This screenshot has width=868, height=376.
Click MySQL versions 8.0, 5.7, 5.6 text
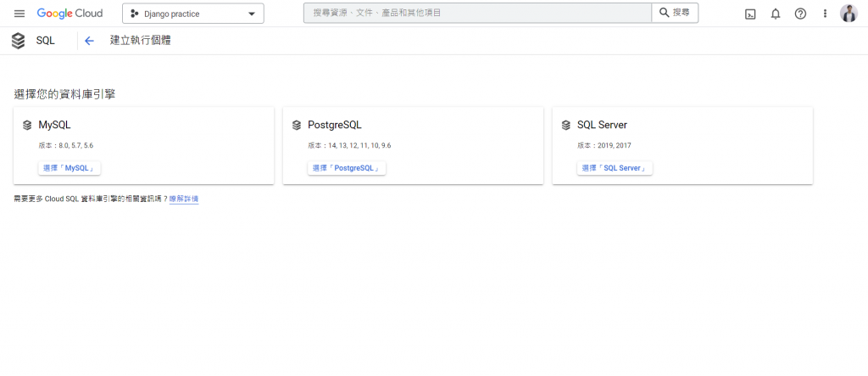66,146
